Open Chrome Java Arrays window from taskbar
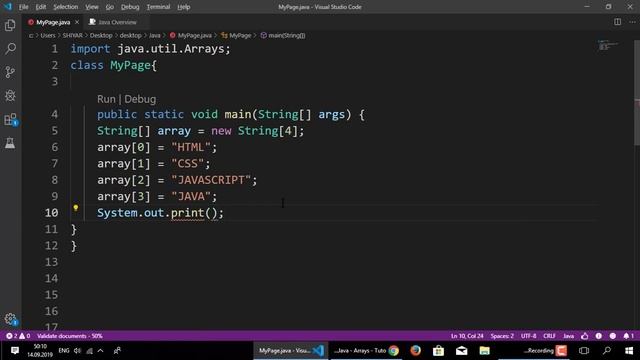640x360 pixels. 366,350
